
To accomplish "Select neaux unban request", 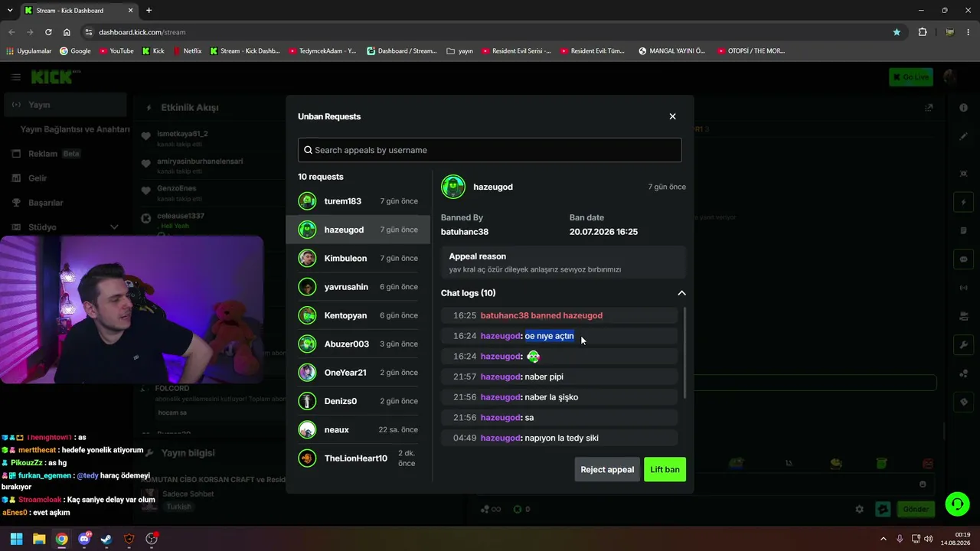I will tap(358, 429).
